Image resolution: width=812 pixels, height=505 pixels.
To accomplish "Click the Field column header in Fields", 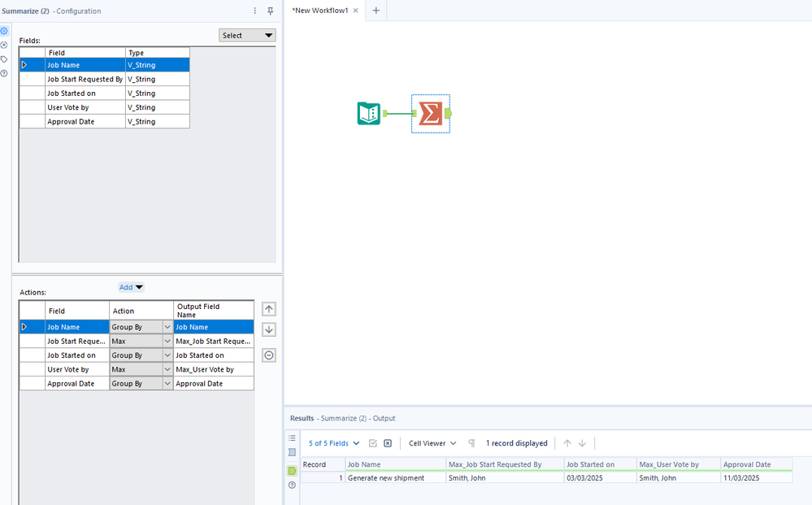I will coord(85,53).
